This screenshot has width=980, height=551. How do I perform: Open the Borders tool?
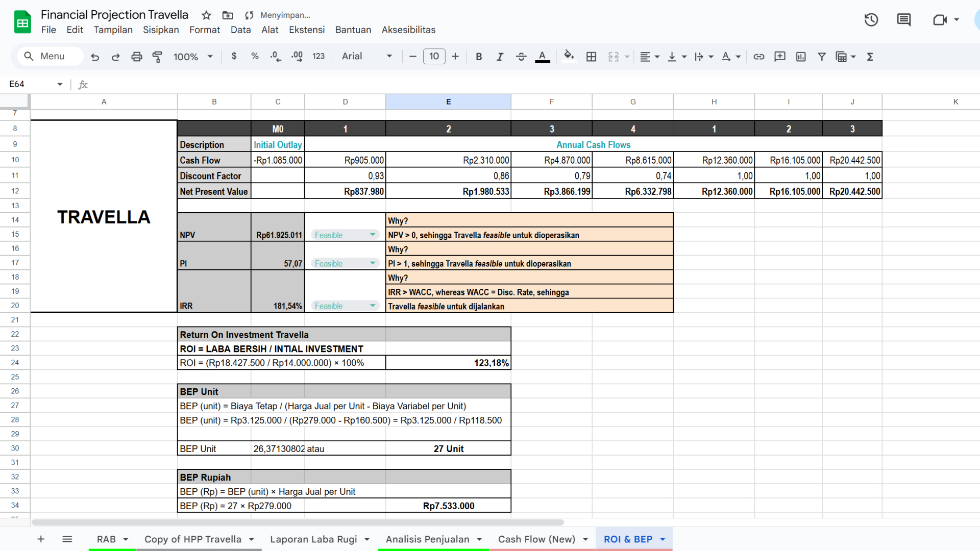click(x=591, y=57)
